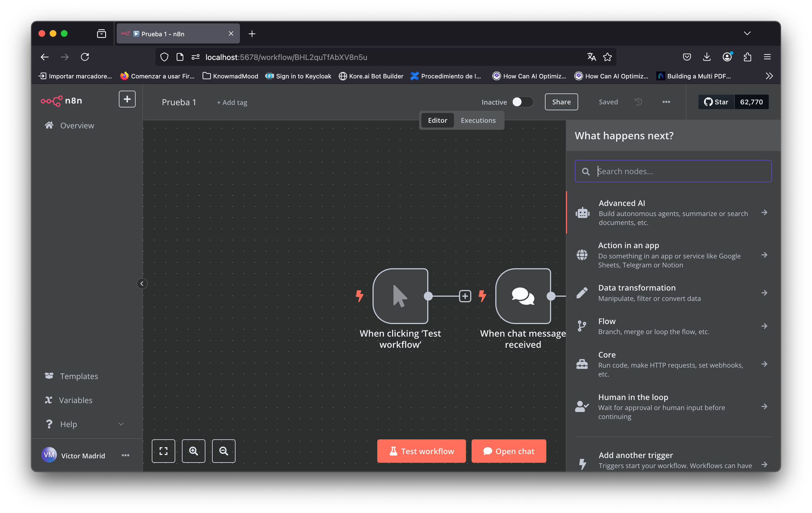This screenshot has width=812, height=513.
Task: Click the zoom out magnifier icon
Action: point(223,451)
